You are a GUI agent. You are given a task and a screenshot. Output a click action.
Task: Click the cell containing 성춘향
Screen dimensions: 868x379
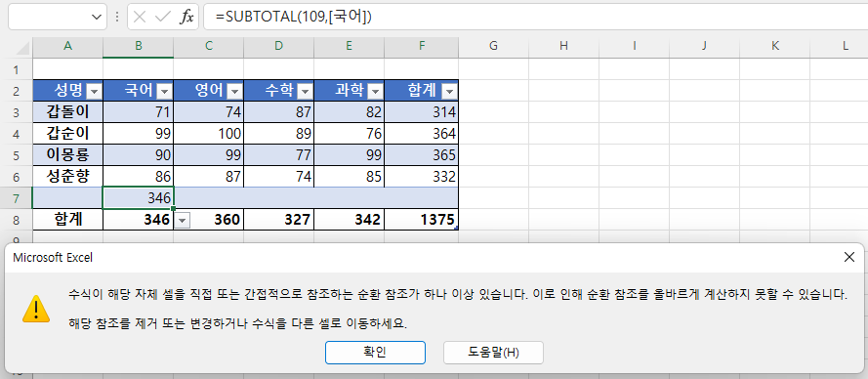67,177
